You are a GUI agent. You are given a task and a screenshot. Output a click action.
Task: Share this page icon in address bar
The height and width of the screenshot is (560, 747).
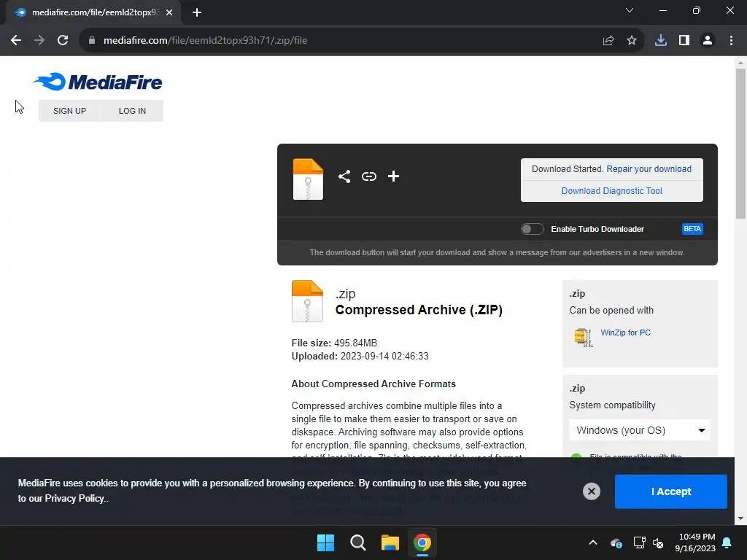(608, 41)
